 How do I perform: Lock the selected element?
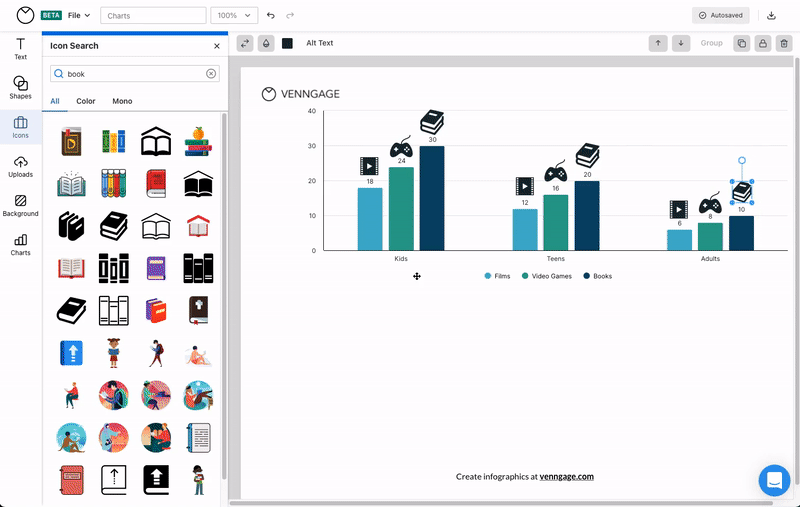[x=763, y=43]
